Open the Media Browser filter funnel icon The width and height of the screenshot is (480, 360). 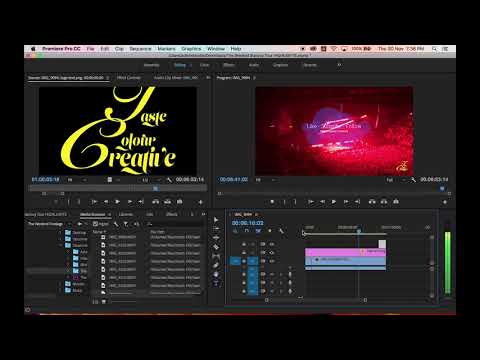(126, 224)
